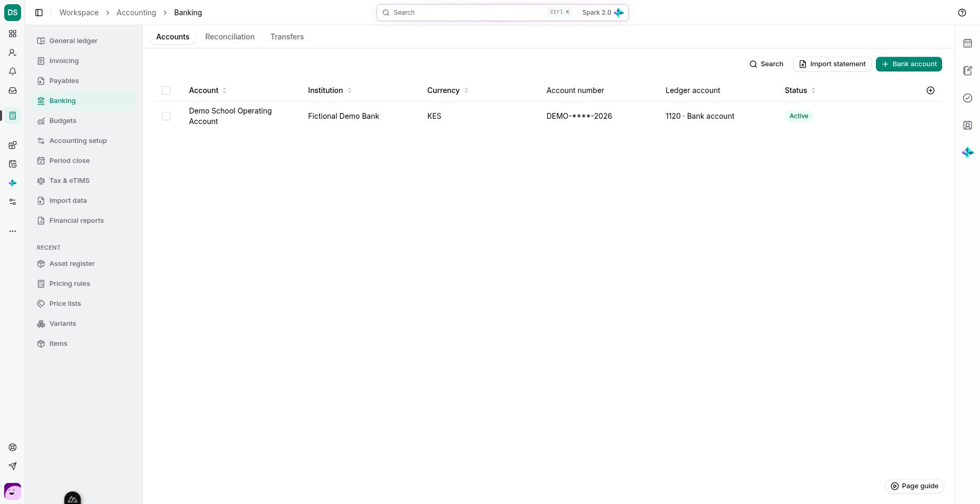The image size is (980, 504).
Task: Click the Workspace breadcrumb link
Action: 79,13
